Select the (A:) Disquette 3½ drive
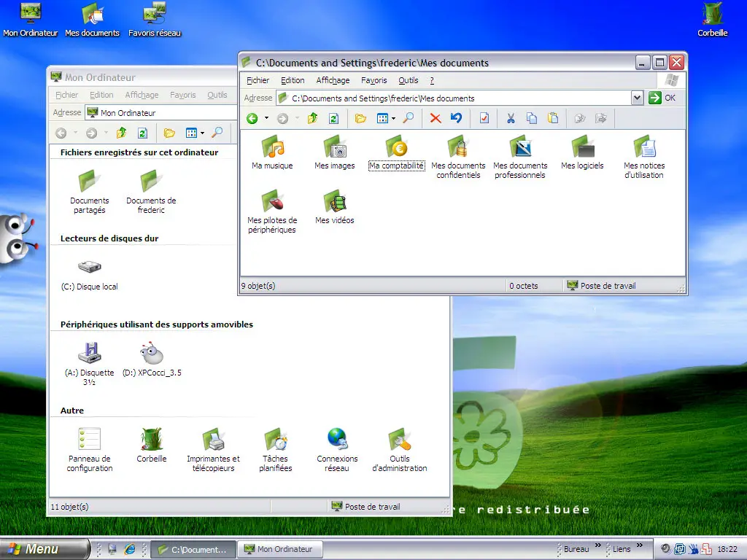 tap(90, 365)
